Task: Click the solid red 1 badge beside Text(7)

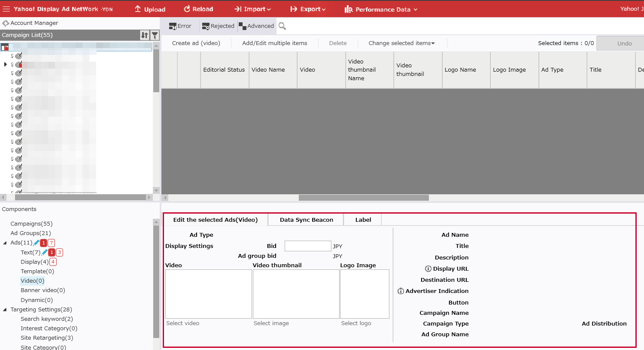Action: pyautogui.click(x=52, y=252)
